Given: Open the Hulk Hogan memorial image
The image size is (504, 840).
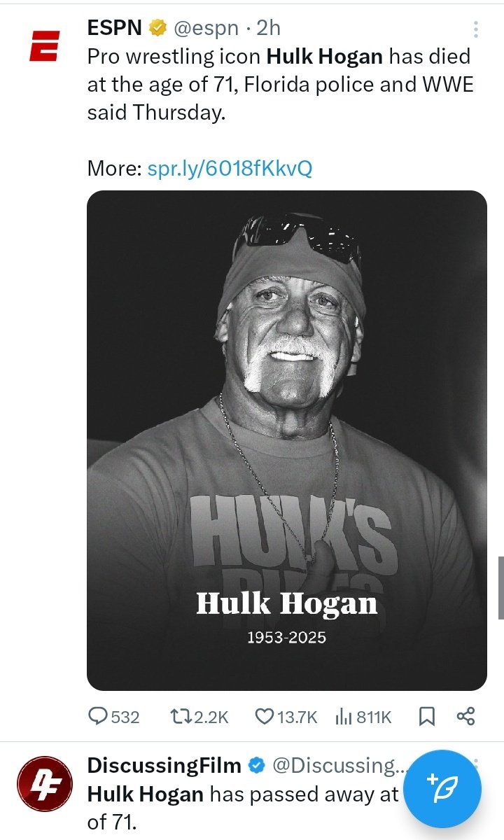Looking at the screenshot, I should [x=287, y=441].
